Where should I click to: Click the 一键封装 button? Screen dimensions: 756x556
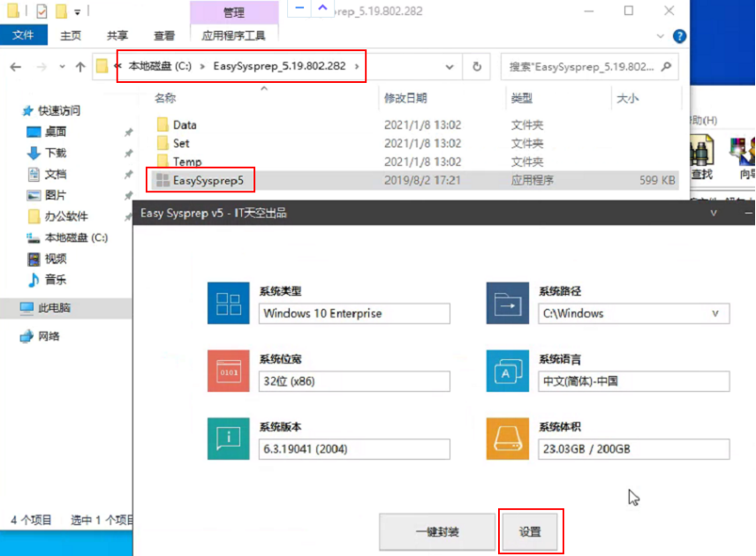(437, 531)
